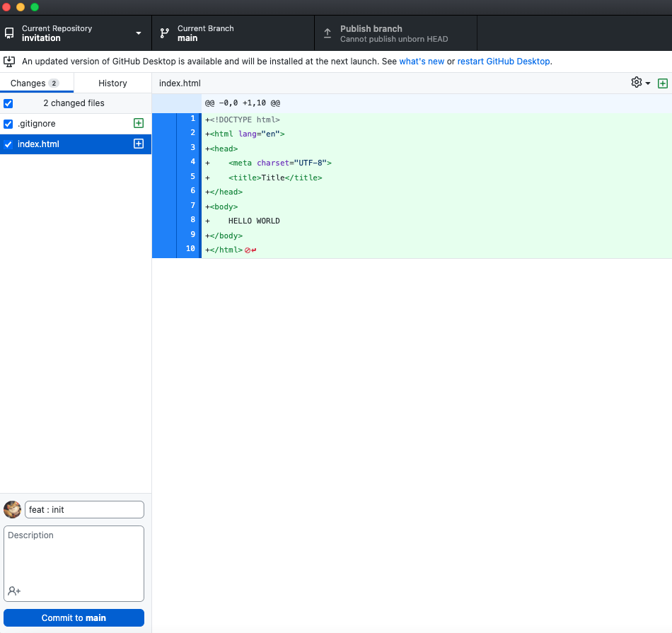Open the diff settings gear menu

(x=641, y=82)
